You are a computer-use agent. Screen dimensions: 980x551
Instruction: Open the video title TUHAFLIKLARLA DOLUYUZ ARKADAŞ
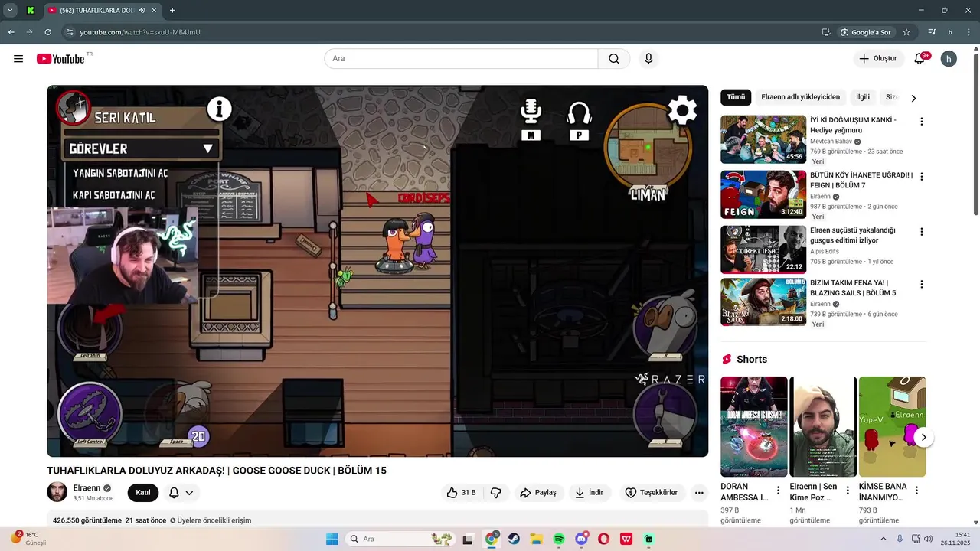(217, 471)
